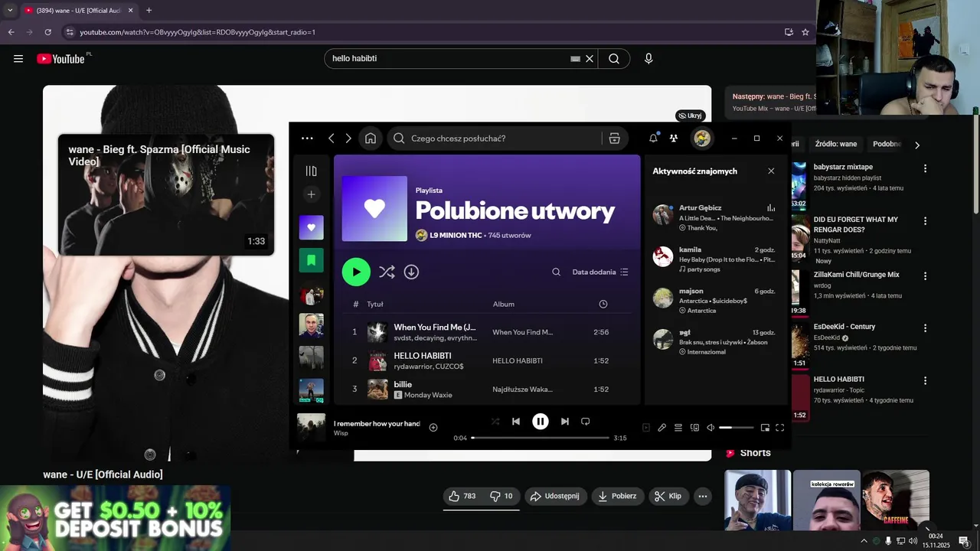Toggle the Now Playing view icon

[645, 428]
